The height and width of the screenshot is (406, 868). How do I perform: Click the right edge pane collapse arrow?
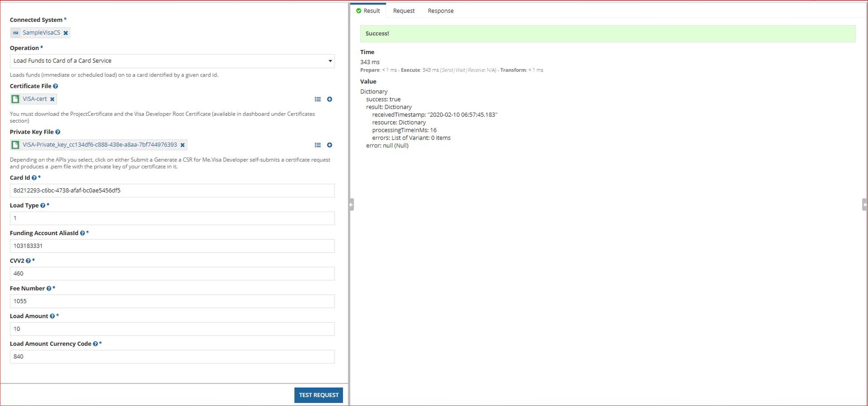click(x=865, y=204)
